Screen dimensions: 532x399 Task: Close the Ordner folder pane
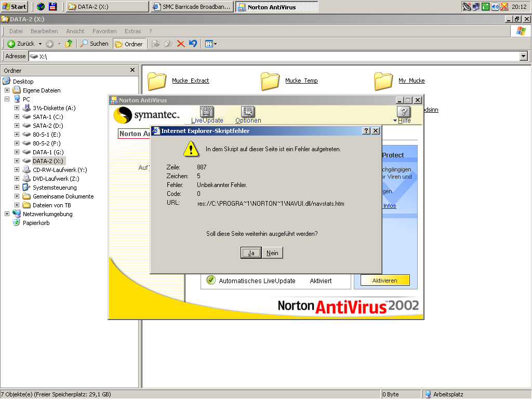132,70
